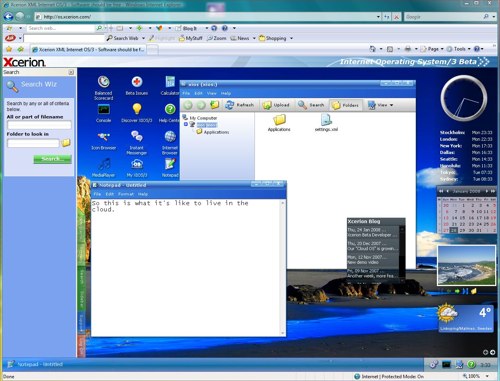Open the Format menu in Notepad

[x=126, y=194]
